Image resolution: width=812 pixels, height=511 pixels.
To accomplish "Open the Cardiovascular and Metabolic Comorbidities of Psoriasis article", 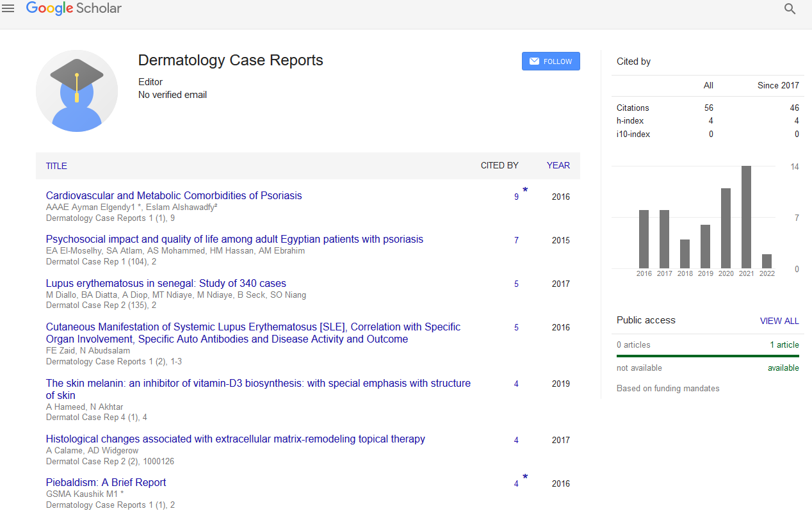I will 174,196.
